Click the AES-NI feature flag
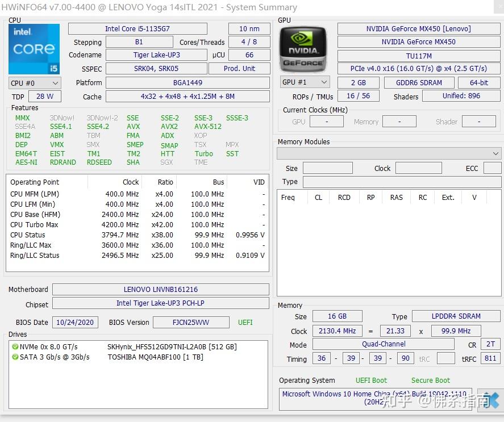Image resolution: width=504 pixels, height=422 pixels. [x=26, y=162]
